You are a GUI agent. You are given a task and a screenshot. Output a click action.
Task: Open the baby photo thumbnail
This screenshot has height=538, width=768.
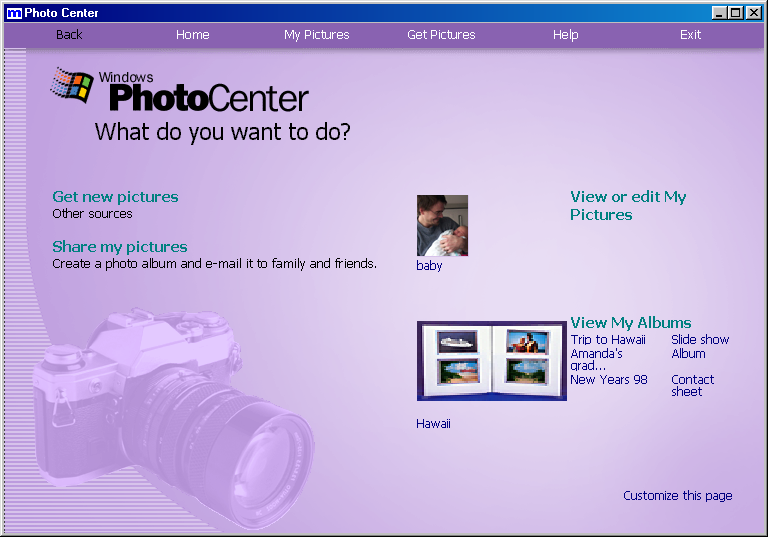442,225
